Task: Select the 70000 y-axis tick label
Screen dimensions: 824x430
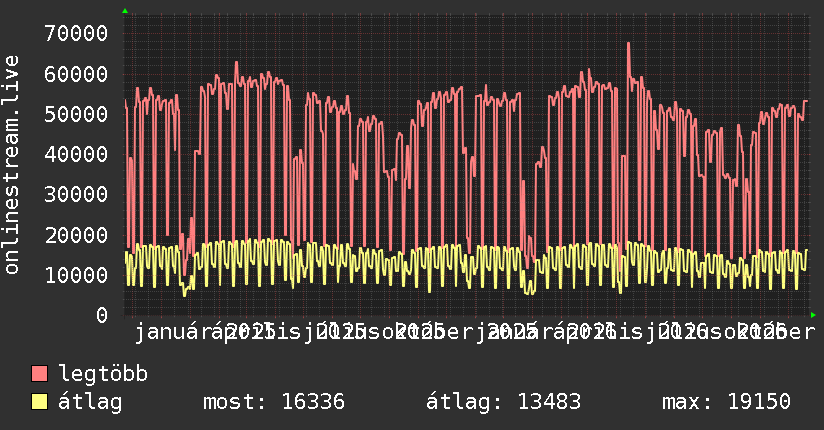Action: click(x=76, y=34)
